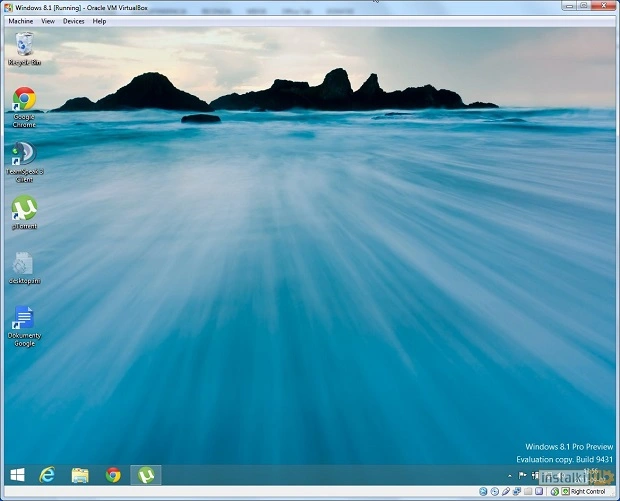Launch Internet Explorer from the taskbar
620x501 pixels.
click(x=47, y=475)
